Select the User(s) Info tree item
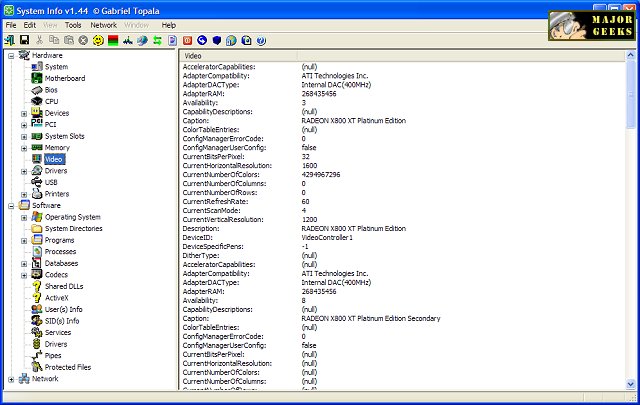Image resolution: width=640 pixels, height=405 pixels. pyautogui.click(x=64, y=309)
